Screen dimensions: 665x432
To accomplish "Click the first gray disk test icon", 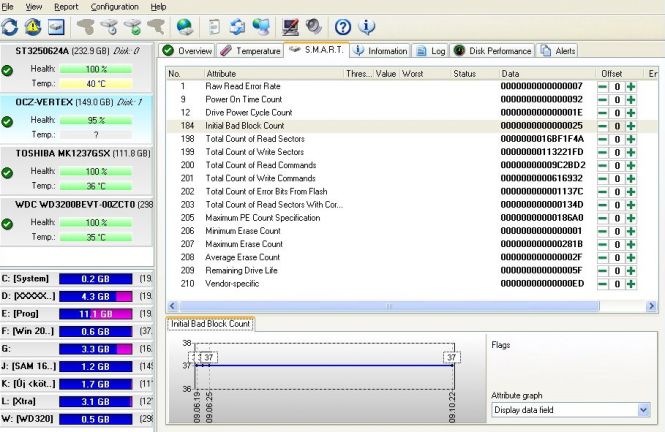I will tap(86, 27).
